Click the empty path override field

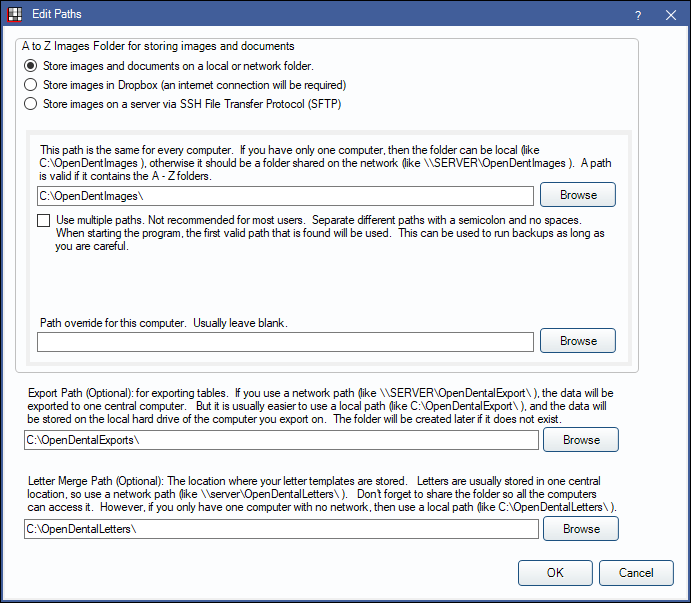pos(285,342)
